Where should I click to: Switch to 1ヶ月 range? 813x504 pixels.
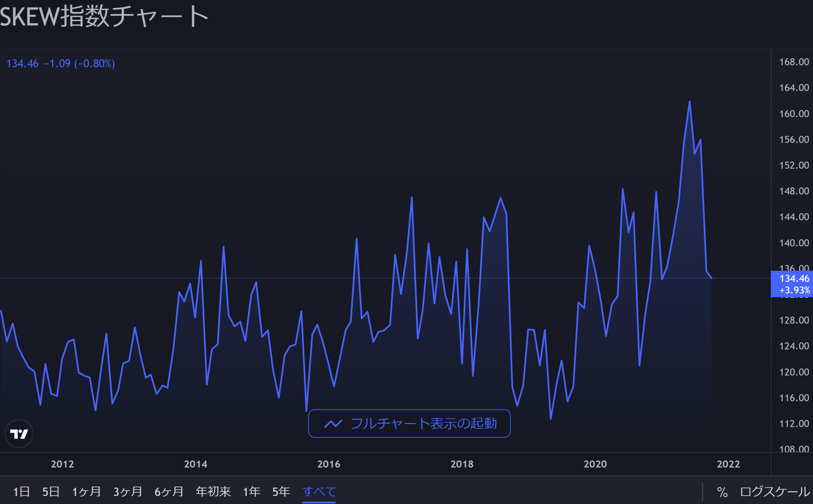86,492
